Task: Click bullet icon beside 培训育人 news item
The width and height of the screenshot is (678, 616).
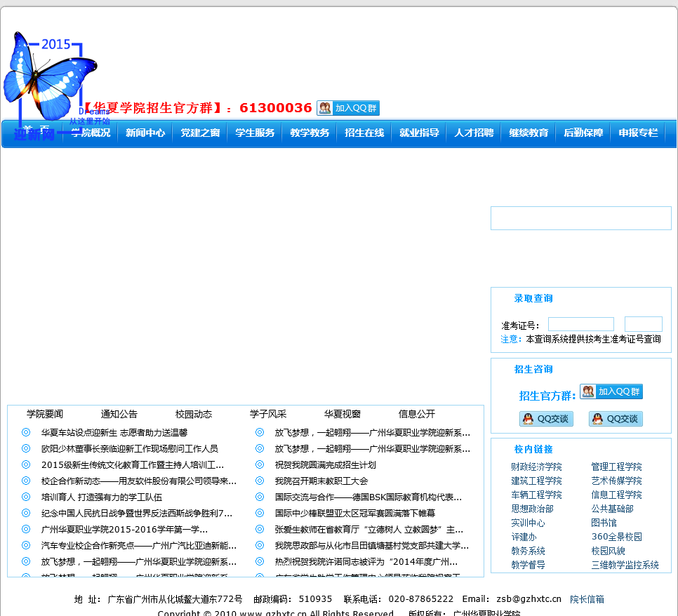Action: tap(26, 497)
